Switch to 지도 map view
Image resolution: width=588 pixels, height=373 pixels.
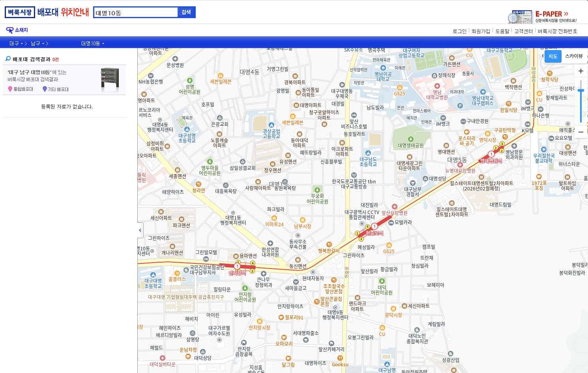click(553, 56)
